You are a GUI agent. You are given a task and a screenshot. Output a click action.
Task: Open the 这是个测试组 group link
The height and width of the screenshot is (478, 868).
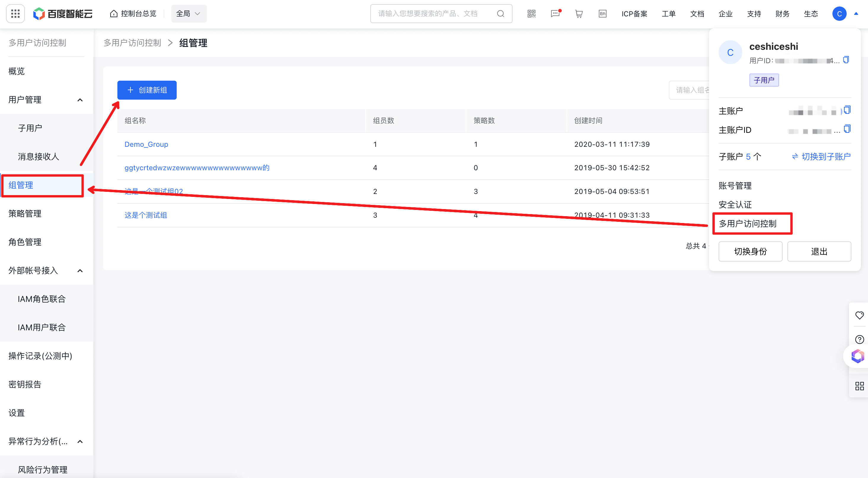coord(146,215)
